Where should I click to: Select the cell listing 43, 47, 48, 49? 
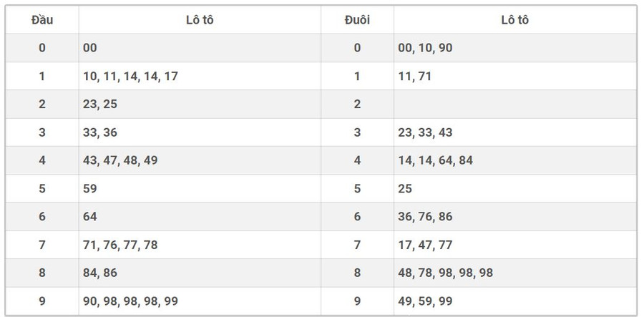click(120, 160)
